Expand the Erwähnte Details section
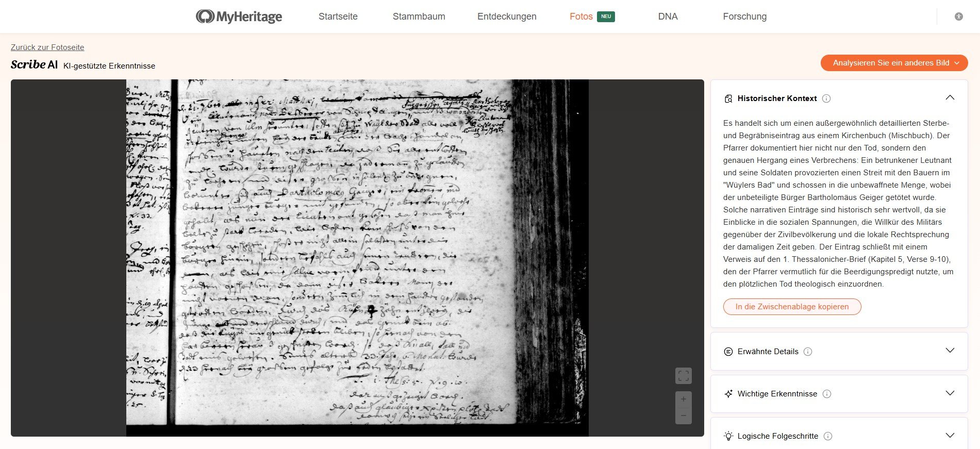The width and height of the screenshot is (980, 449). [950, 351]
